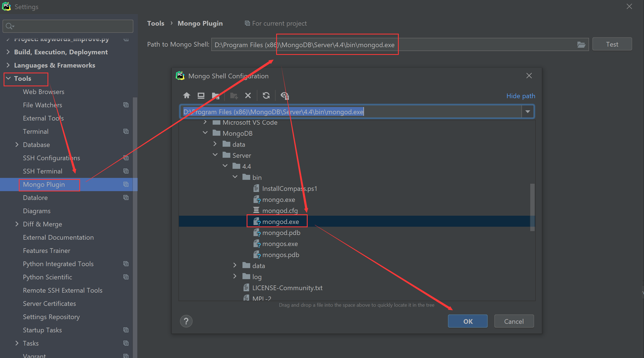Viewport: 644px width, 358px height.
Task: Confirm selection with the OK button
Action: (468, 321)
